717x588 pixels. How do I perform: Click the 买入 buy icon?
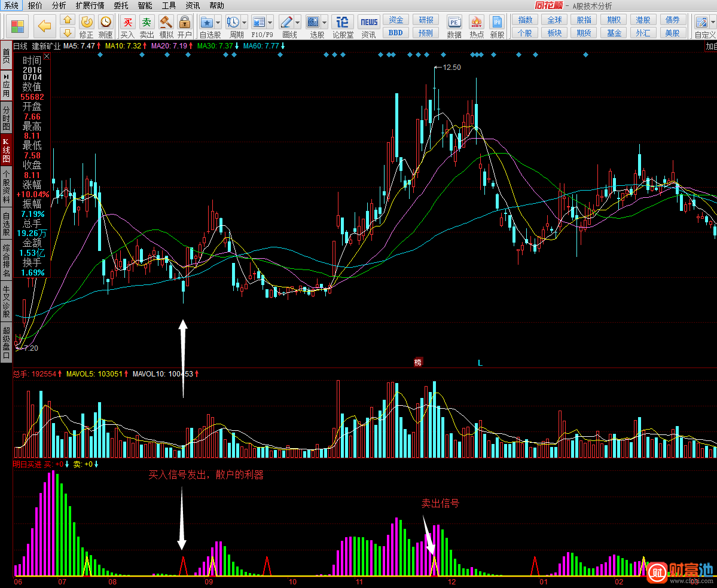127,26
